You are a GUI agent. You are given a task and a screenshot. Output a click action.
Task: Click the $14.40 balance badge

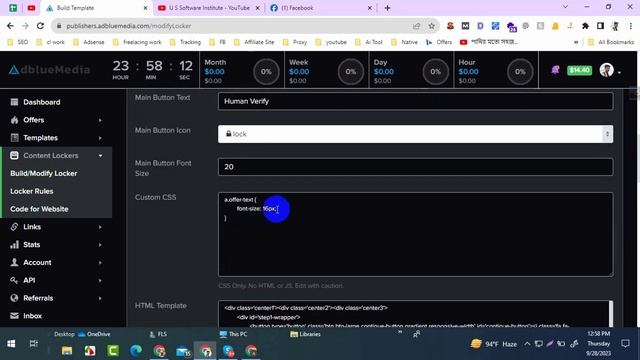coord(579,70)
